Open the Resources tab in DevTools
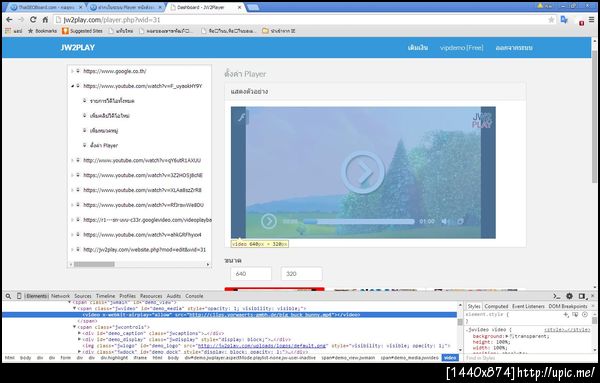 point(151,296)
